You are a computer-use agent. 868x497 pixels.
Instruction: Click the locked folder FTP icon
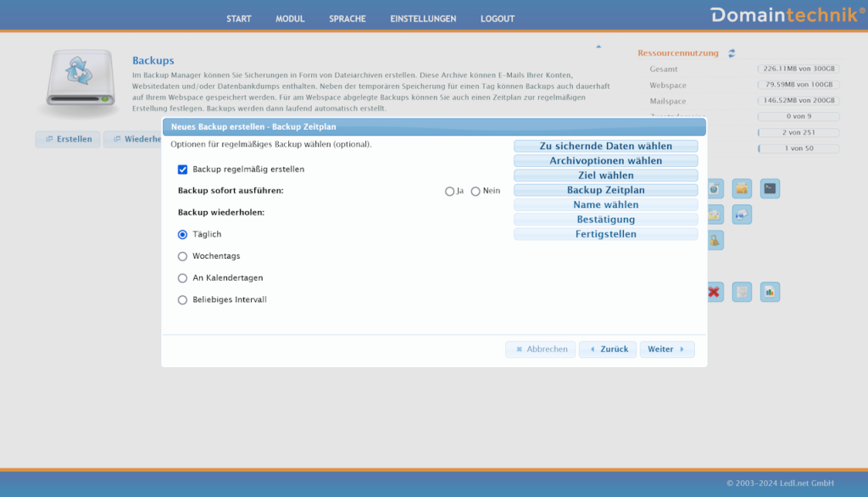(x=742, y=188)
